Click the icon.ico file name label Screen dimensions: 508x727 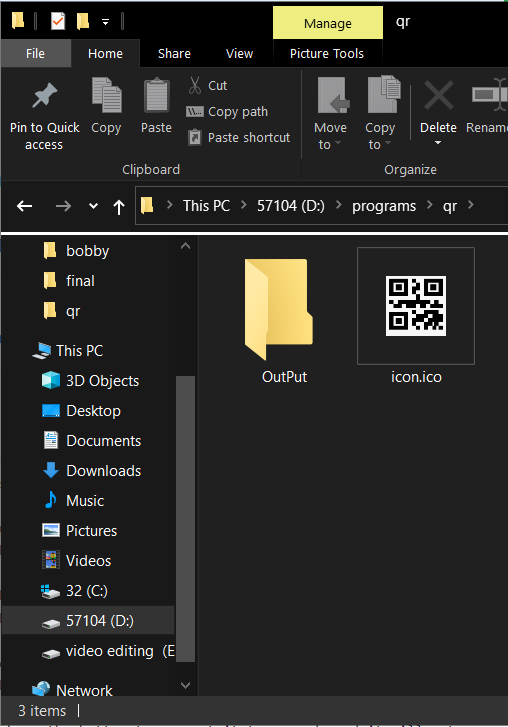[x=416, y=377]
